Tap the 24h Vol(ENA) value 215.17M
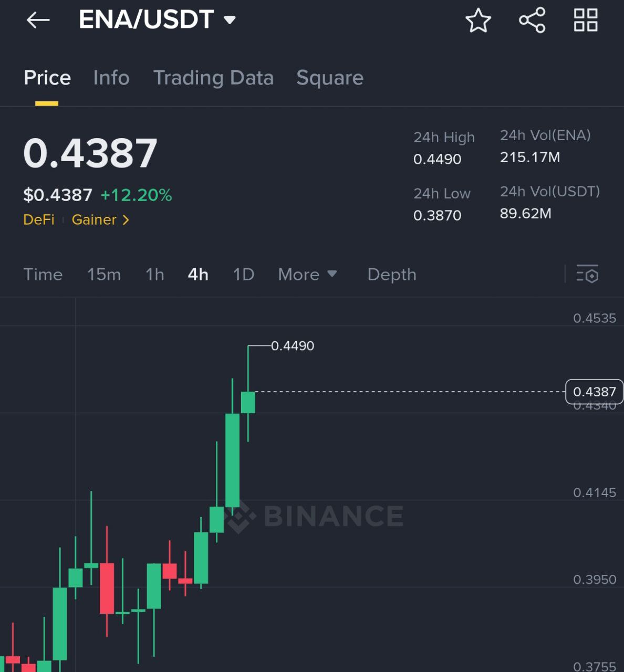 point(530,157)
